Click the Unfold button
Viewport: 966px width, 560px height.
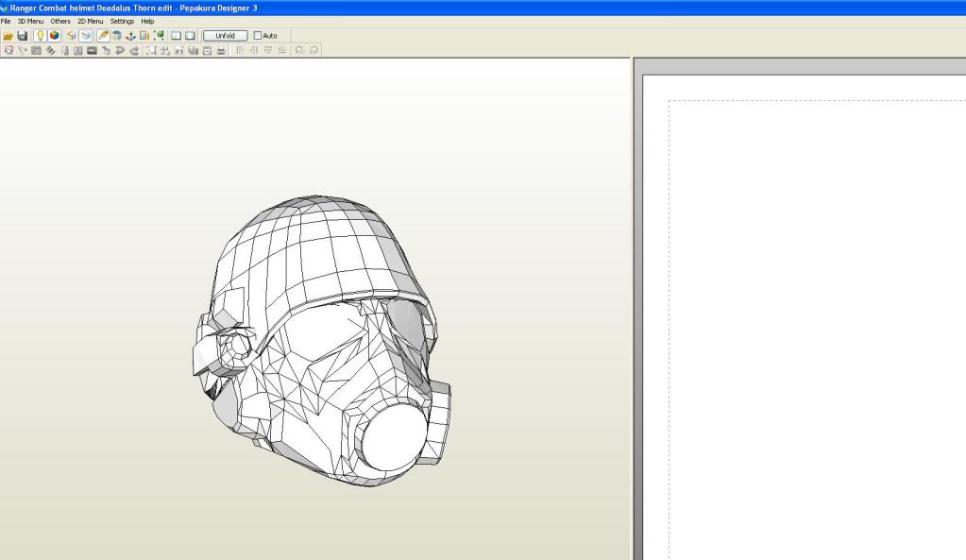(225, 36)
